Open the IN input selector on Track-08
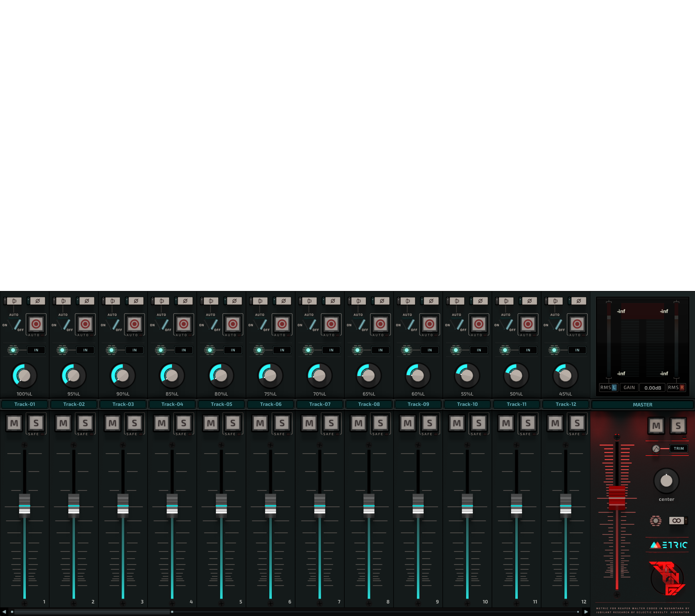 [x=380, y=350]
